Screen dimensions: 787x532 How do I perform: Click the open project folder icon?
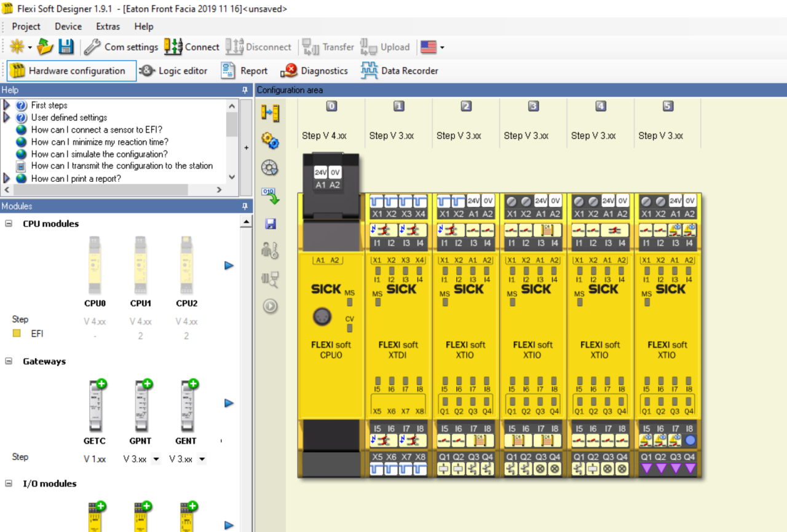coord(45,47)
